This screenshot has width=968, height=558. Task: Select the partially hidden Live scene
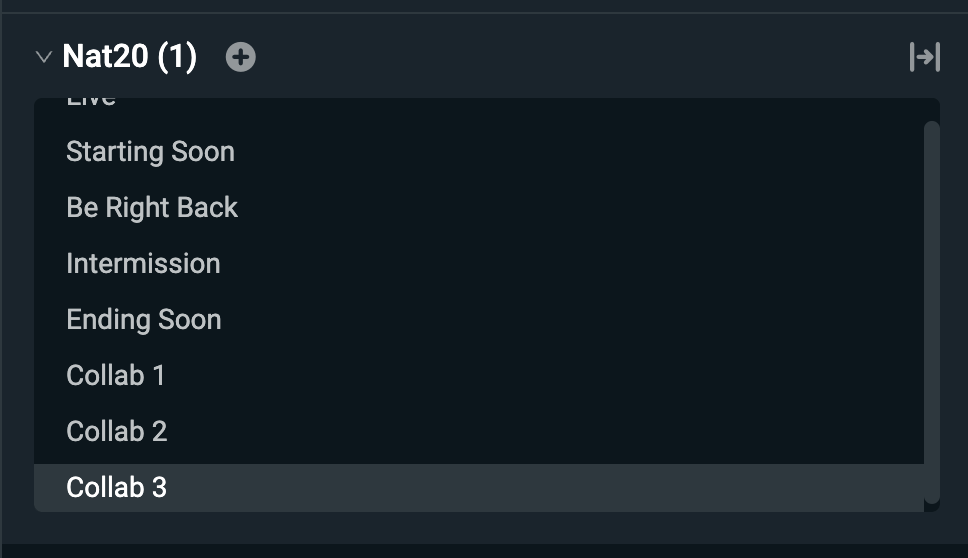click(x=91, y=101)
